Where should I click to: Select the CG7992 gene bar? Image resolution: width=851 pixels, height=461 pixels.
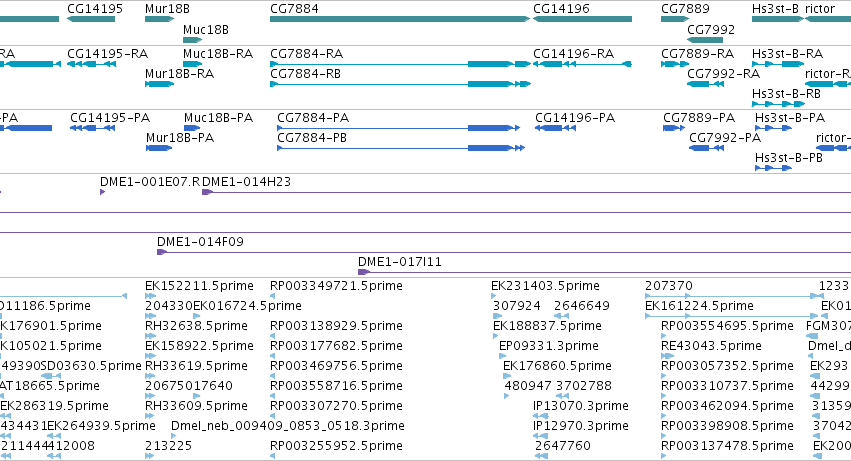click(705, 40)
